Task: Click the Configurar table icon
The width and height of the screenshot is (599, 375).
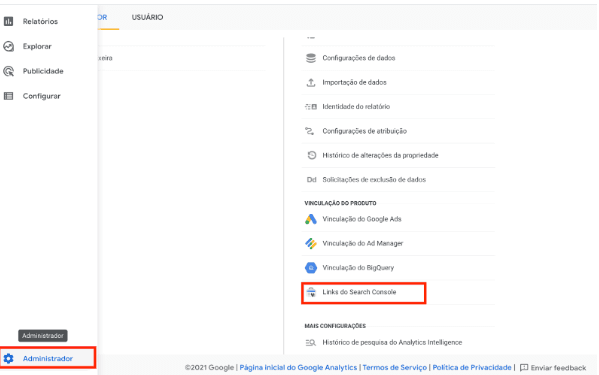Action: pos(8,96)
